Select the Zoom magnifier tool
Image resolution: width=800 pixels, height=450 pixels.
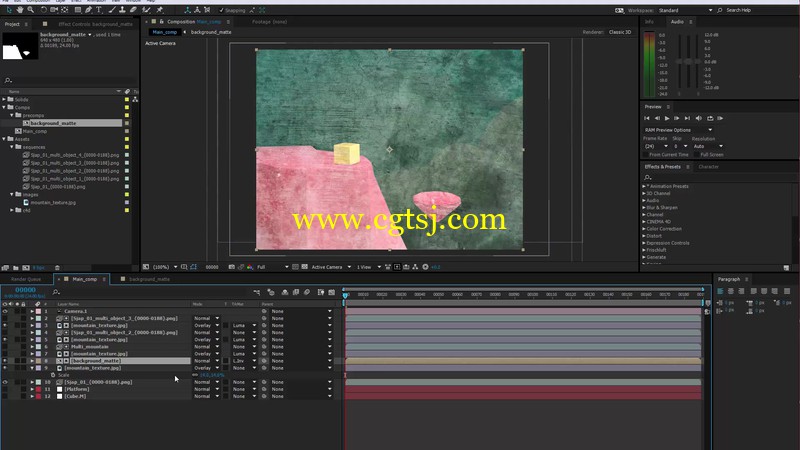click(31, 10)
